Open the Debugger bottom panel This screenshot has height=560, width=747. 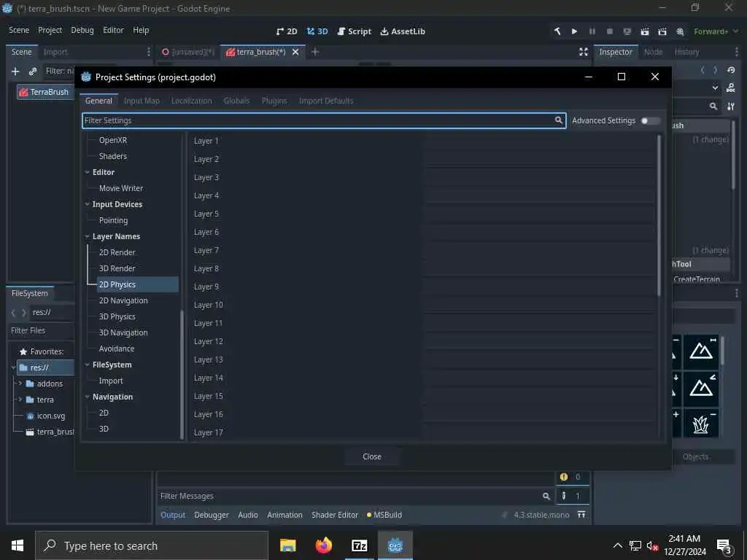coord(212,516)
